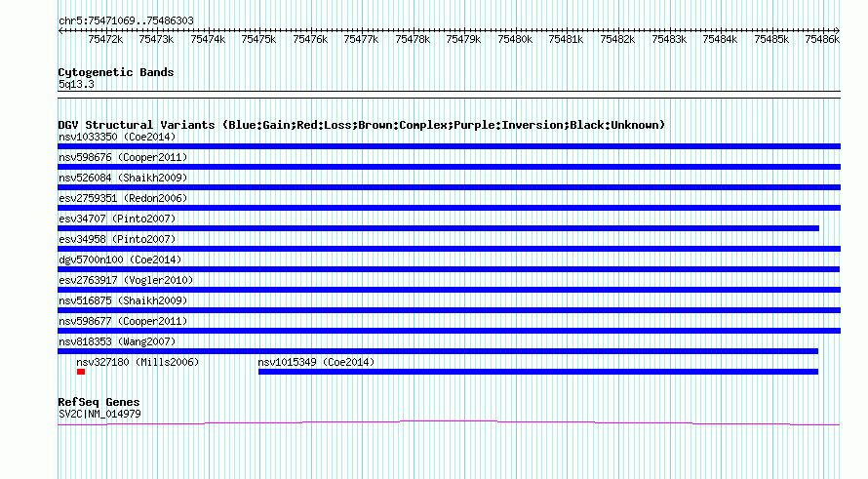
Task: Click the 75484k ruler position
Action: pos(720,39)
